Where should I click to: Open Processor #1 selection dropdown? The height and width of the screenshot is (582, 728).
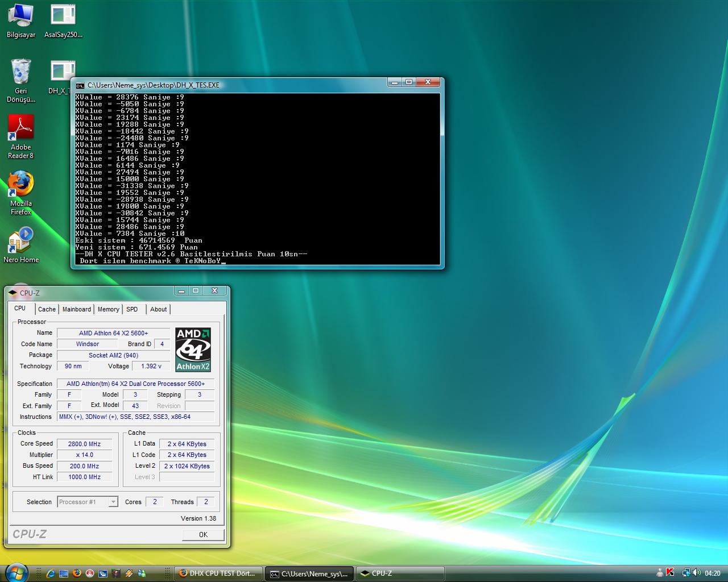click(x=88, y=502)
